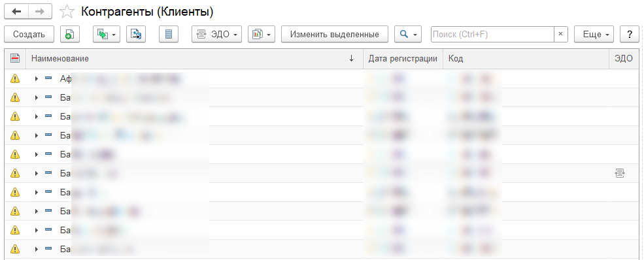The height and width of the screenshot is (260, 644).
Task: Click the Создать button
Action: click(x=29, y=35)
